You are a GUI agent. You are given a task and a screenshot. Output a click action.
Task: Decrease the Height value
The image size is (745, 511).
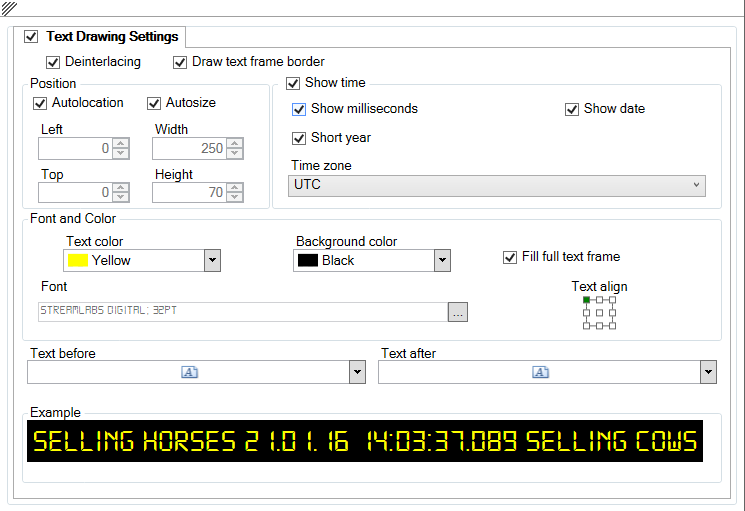click(235, 197)
